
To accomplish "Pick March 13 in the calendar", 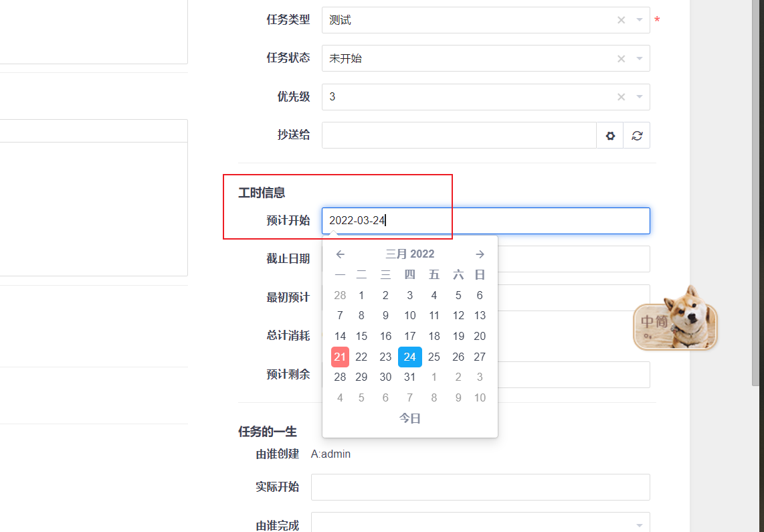I will point(480,316).
